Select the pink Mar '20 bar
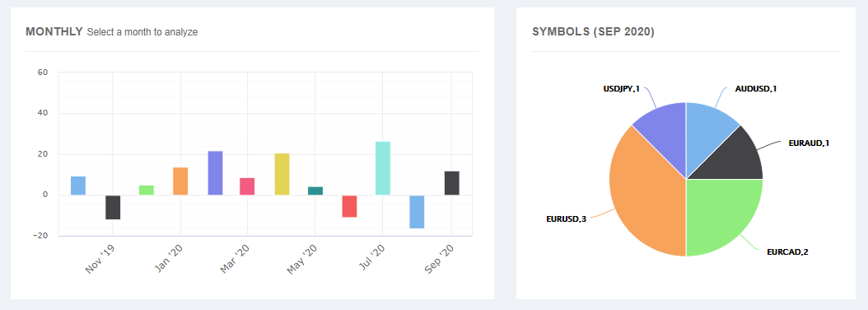 pyautogui.click(x=247, y=186)
